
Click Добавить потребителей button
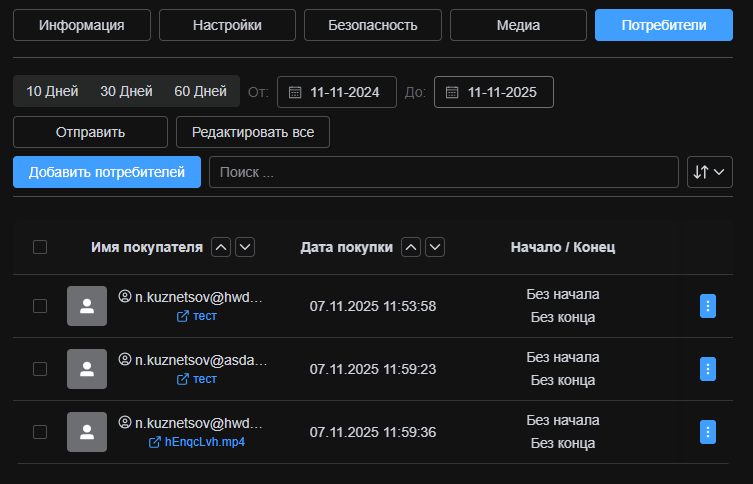(x=107, y=172)
